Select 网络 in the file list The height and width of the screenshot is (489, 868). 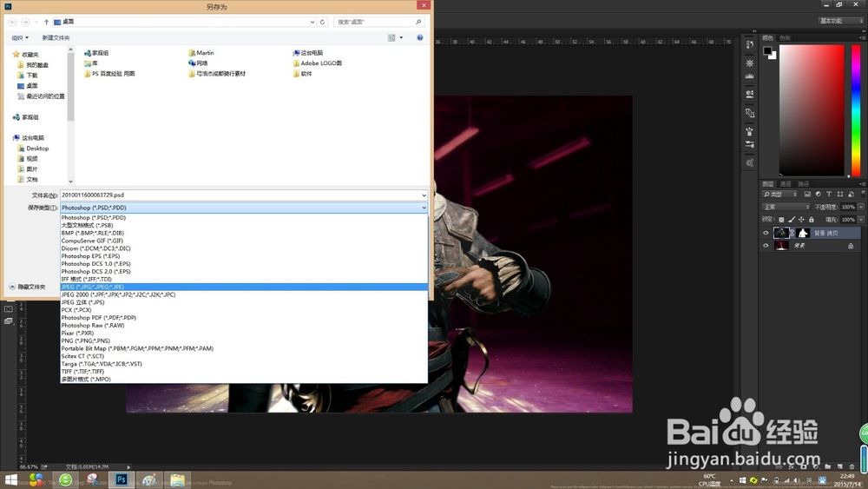tap(198, 63)
